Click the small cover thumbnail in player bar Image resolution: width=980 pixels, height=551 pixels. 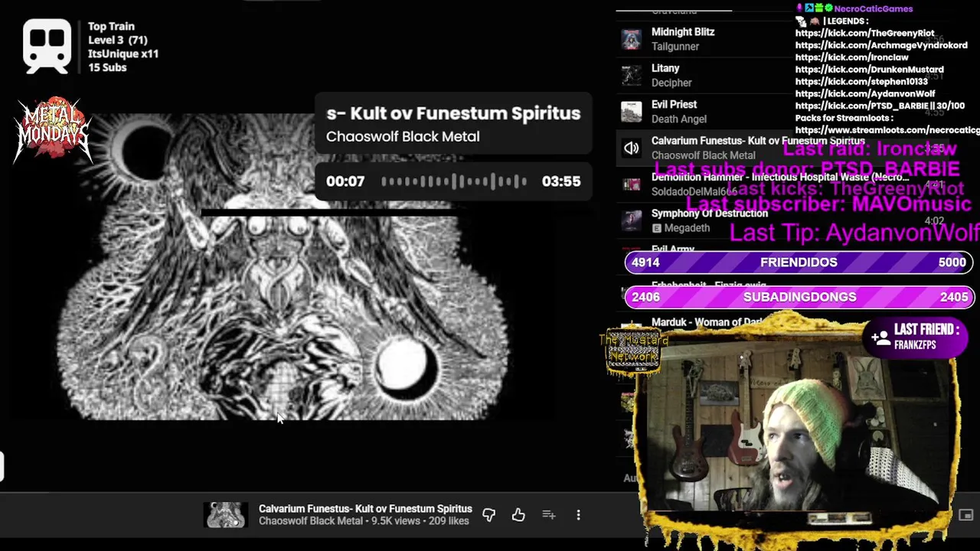coord(225,515)
